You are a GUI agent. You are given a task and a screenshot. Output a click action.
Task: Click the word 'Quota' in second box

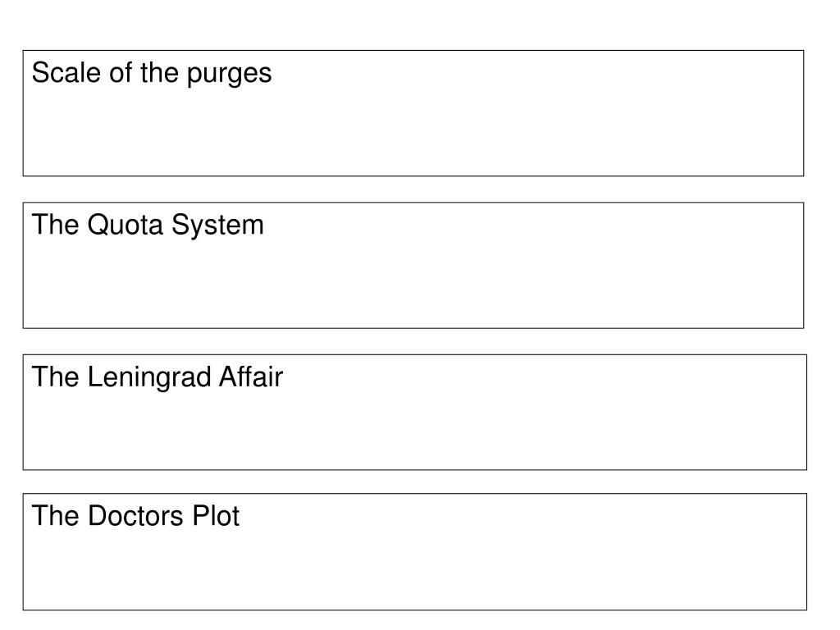125,225
